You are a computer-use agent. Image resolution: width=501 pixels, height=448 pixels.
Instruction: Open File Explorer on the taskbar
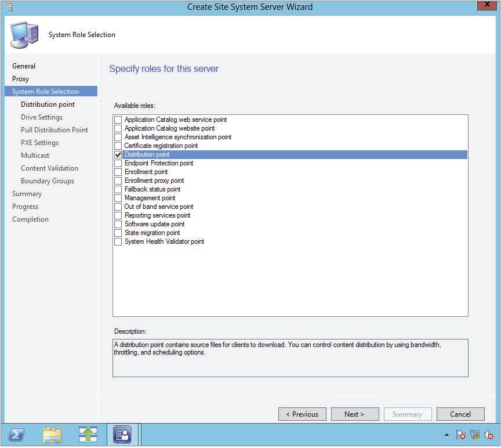52,434
